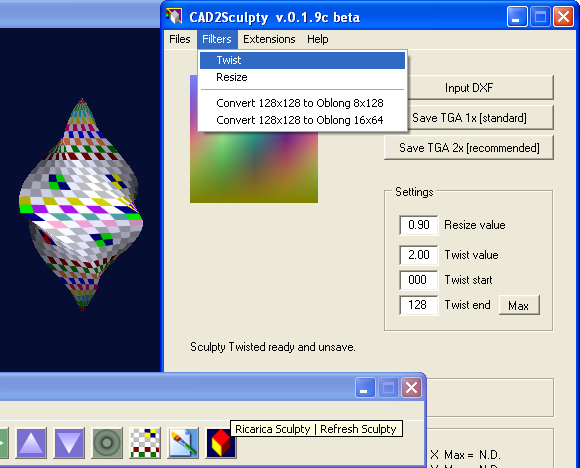The height and width of the screenshot is (468, 580).
Task: Open the Help menu
Action: 317,39
